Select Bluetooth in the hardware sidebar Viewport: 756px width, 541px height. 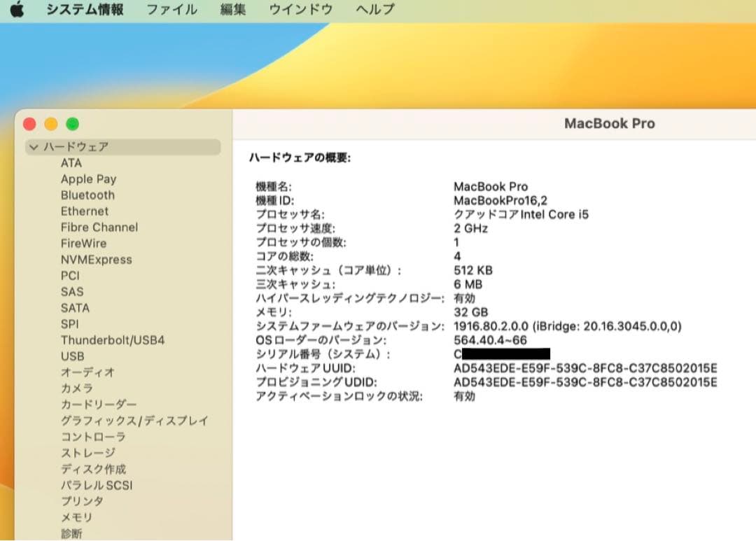[87, 195]
